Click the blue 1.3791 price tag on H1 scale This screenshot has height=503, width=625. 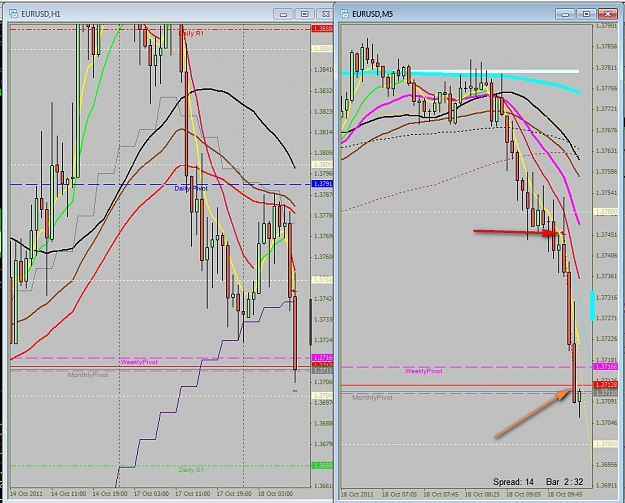[x=322, y=184]
